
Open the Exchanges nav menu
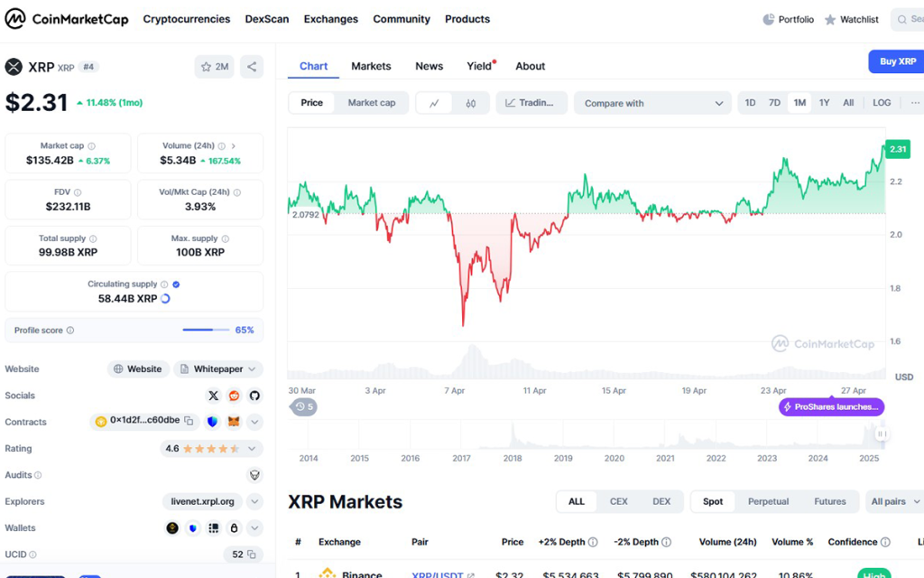(330, 19)
